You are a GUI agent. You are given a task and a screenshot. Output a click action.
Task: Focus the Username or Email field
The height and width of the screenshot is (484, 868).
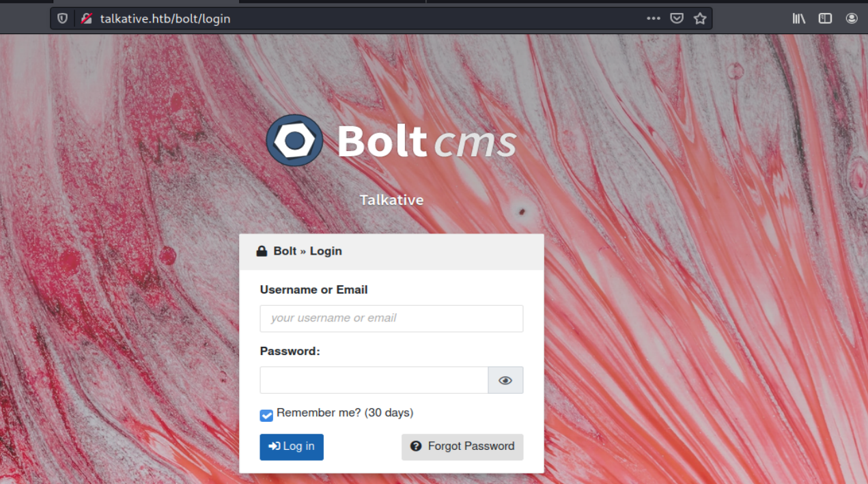pos(391,318)
